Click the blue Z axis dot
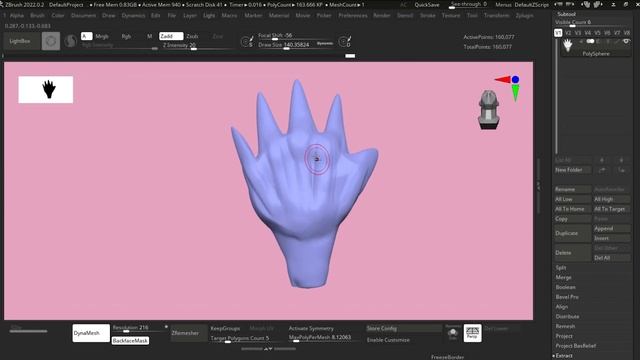 point(516,79)
